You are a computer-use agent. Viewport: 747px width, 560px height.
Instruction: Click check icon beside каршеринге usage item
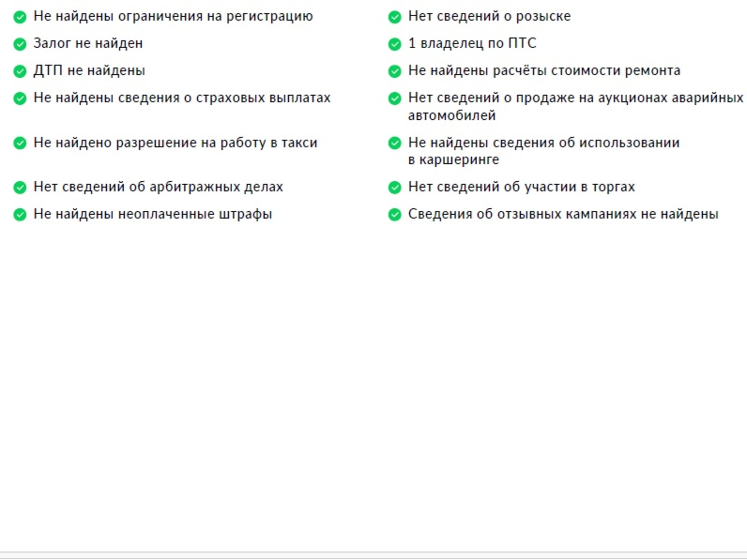point(395,143)
